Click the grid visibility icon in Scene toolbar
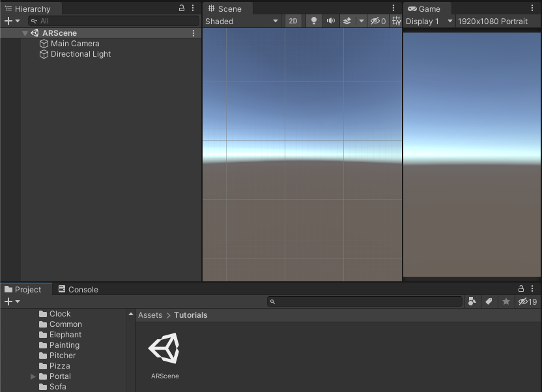Screen dimensions: 542x392 tap(396, 21)
